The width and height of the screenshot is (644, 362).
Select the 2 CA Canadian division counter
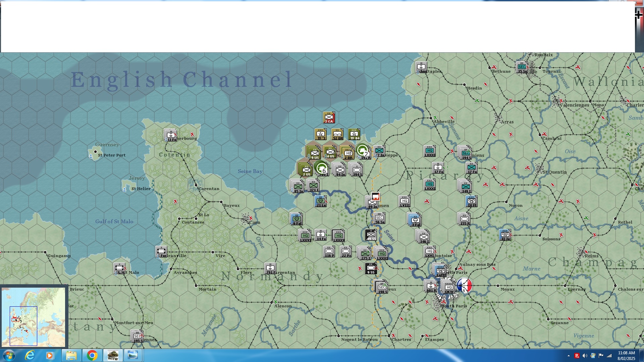[x=329, y=118]
